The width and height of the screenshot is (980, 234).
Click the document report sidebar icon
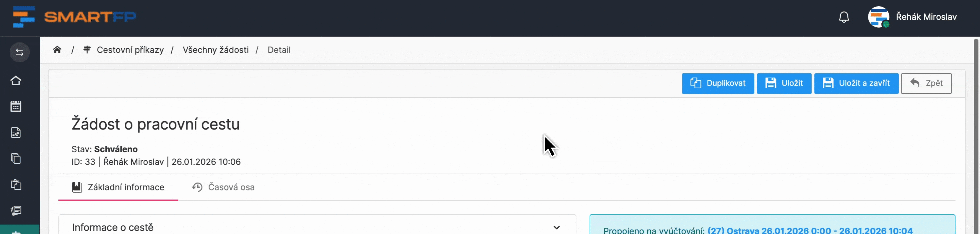pyautogui.click(x=16, y=133)
